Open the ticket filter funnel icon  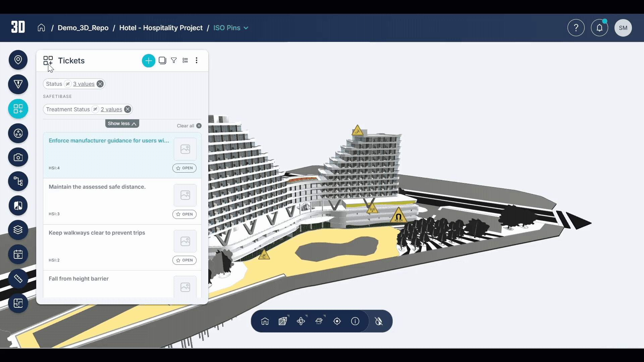coord(174,60)
